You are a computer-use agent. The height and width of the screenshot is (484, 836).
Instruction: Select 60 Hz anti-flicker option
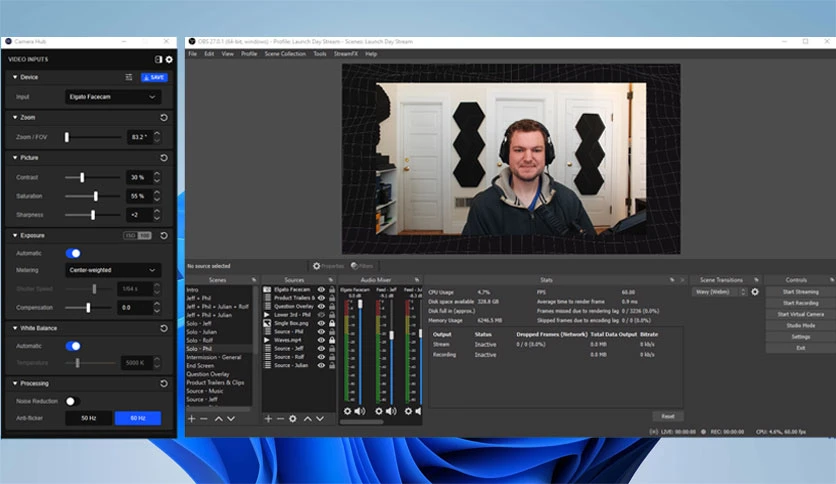(138, 418)
